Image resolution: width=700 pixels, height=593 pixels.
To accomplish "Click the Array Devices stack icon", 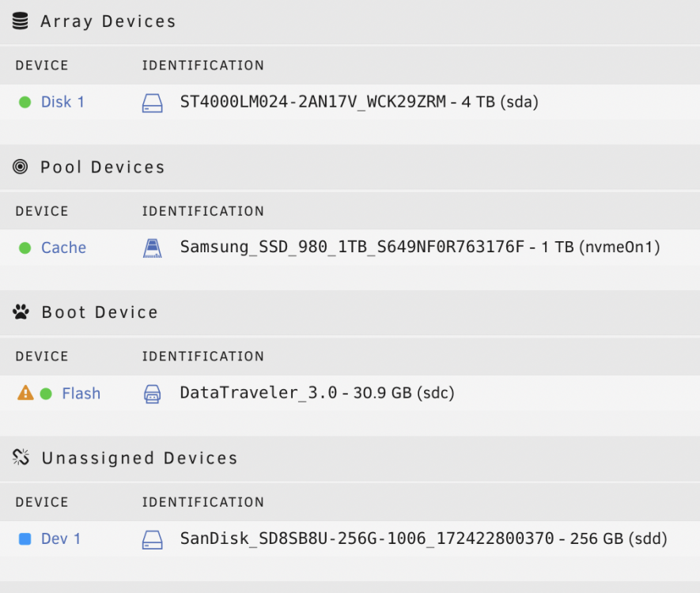I will point(20,21).
